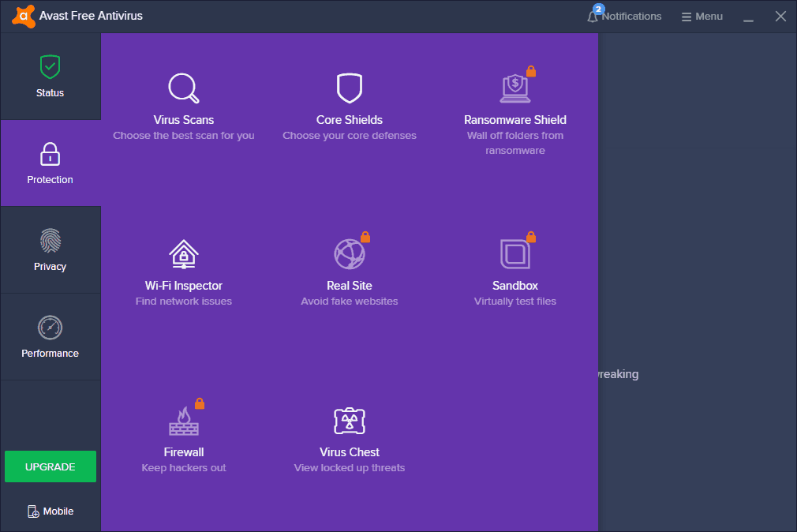The image size is (797, 532).
Task: Switch to the Privacy section
Action: (x=50, y=250)
